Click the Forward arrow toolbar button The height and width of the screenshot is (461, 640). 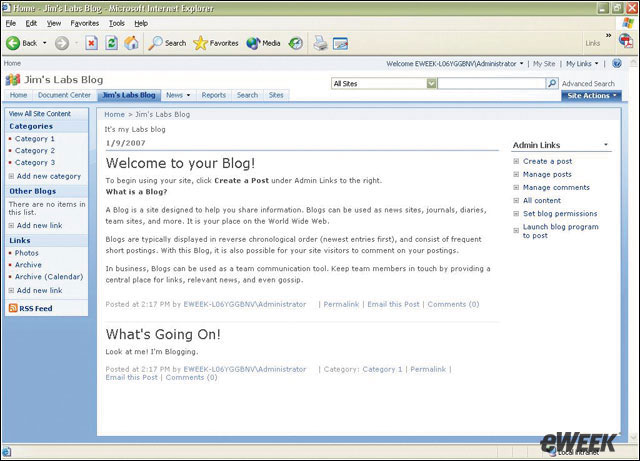tap(62, 43)
